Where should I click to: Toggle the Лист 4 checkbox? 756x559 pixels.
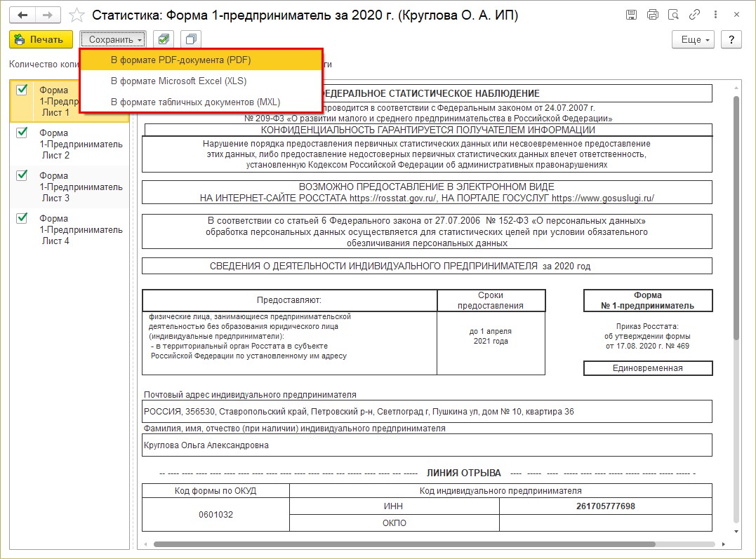[22, 218]
